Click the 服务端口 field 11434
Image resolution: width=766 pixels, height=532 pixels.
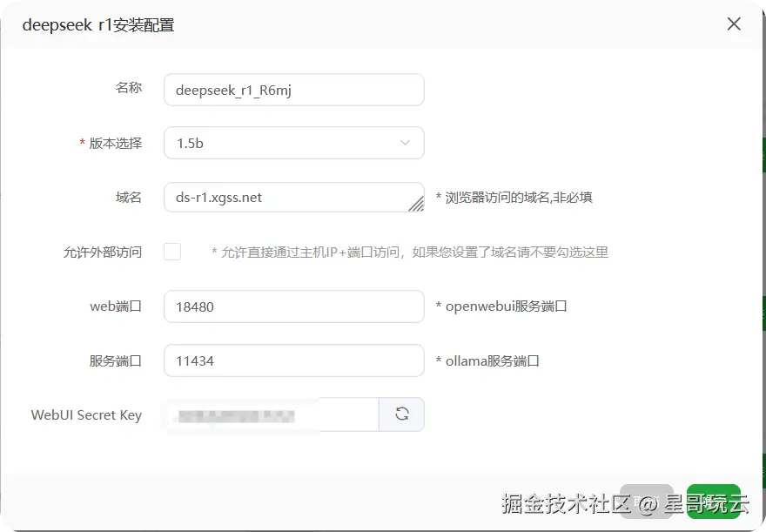[294, 360]
